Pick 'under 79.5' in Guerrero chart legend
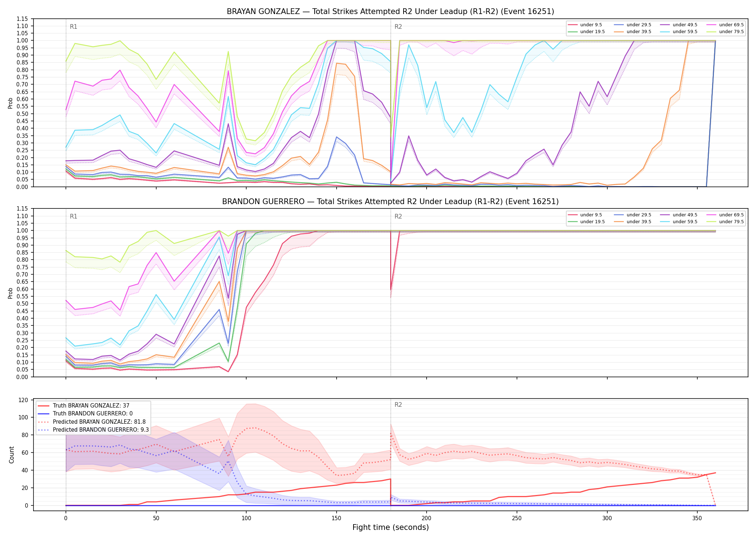This screenshot has width=756, height=540. [725, 222]
